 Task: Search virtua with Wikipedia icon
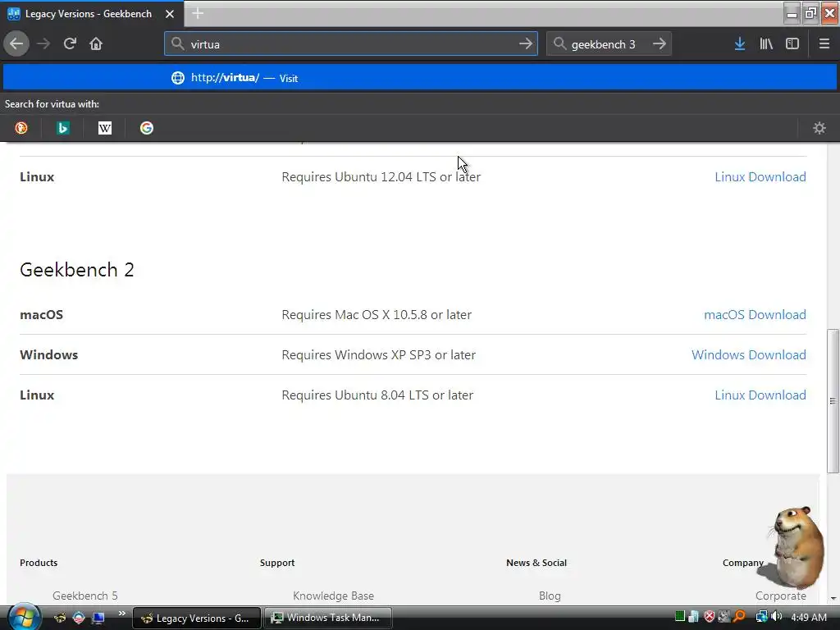(105, 128)
